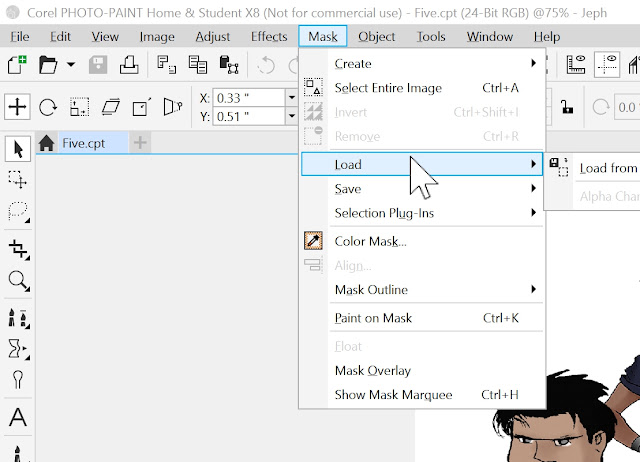Toggle the rulers display icon
This screenshot has height=462, width=640.
point(576,64)
